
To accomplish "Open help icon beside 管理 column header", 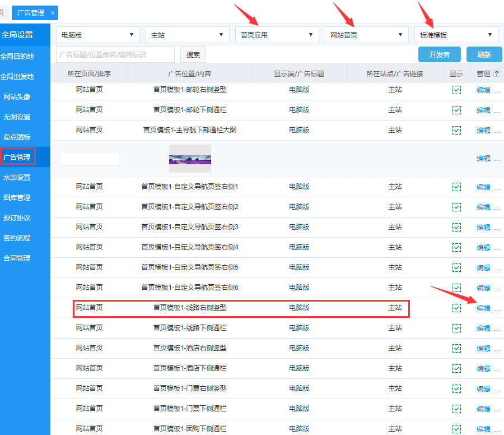I will (496, 73).
